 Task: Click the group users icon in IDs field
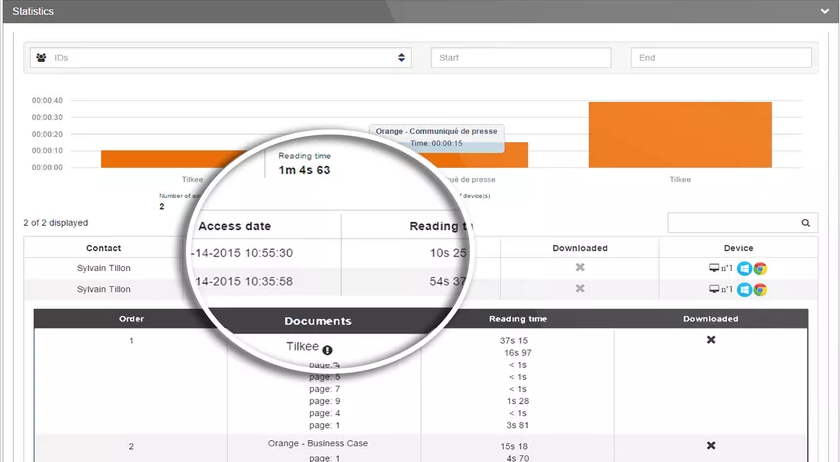click(41, 58)
